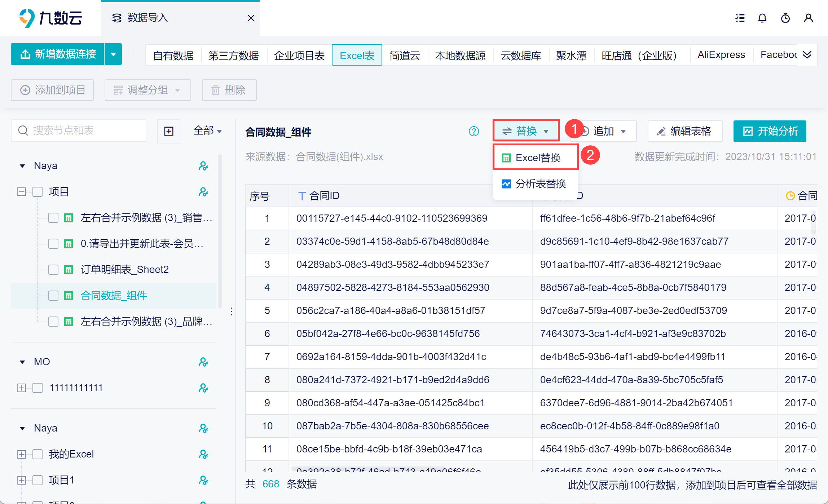The height and width of the screenshot is (504, 828).
Task: Tick the checkbox for 合同数据_组件
Action: tap(53, 296)
